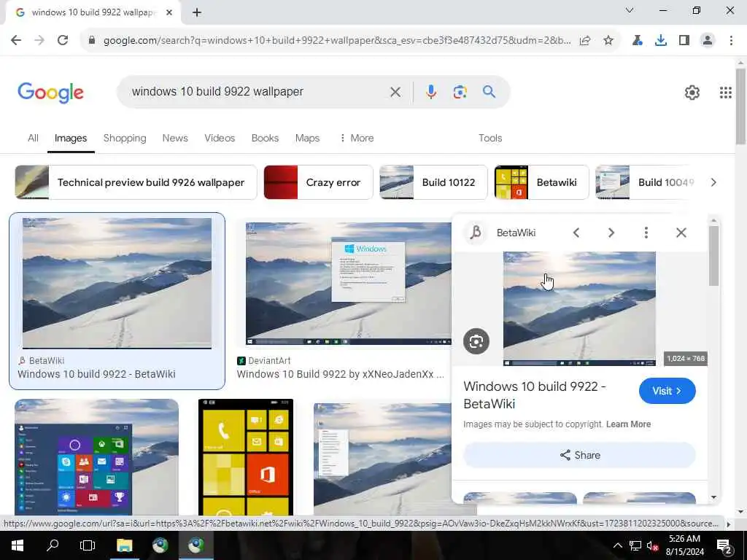The width and height of the screenshot is (747, 560).
Task: Open the share page icon in address bar
Action: [585, 41]
